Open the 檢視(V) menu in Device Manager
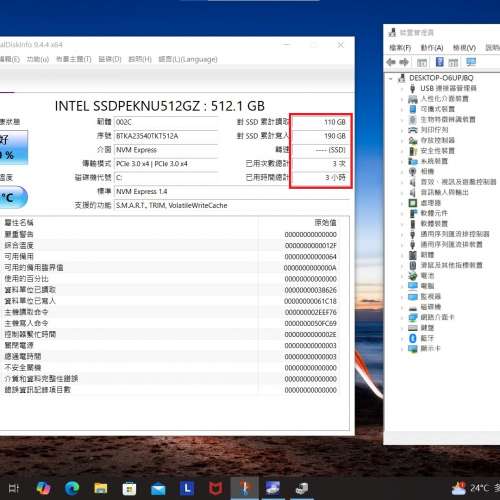Screen dimensions: 500x500 click(464, 48)
